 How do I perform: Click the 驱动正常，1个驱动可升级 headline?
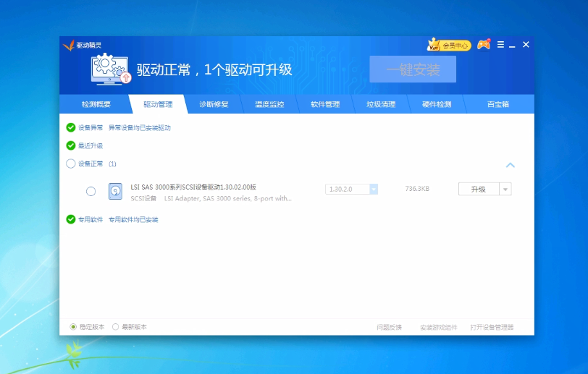(214, 69)
